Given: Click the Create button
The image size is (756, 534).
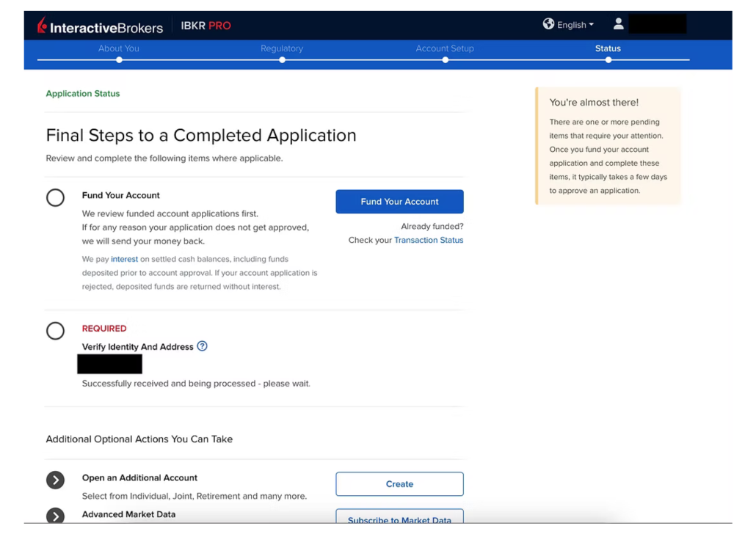Looking at the screenshot, I should [400, 484].
